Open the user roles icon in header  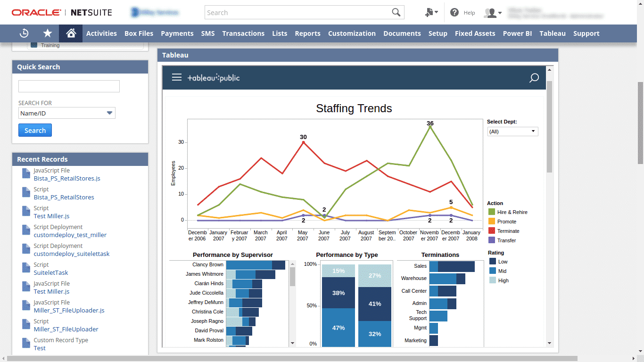pyautogui.click(x=490, y=12)
